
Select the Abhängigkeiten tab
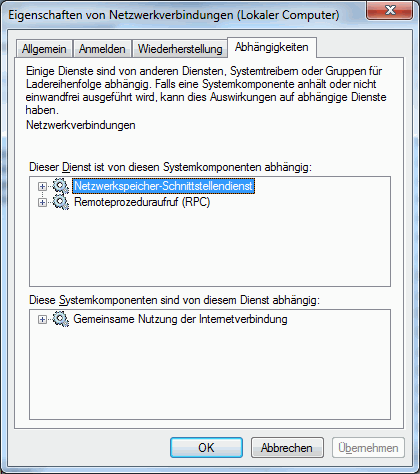coord(272,47)
